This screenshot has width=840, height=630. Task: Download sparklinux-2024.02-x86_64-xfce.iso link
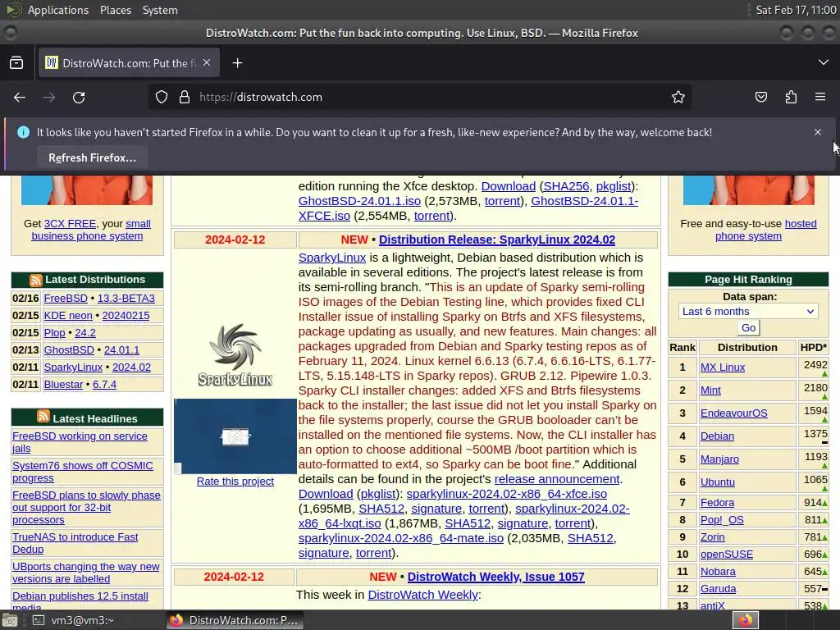point(506,494)
